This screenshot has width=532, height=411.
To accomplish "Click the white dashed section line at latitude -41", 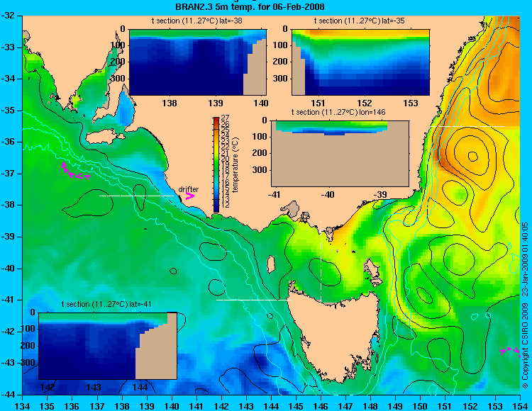I will [x=253, y=300].
